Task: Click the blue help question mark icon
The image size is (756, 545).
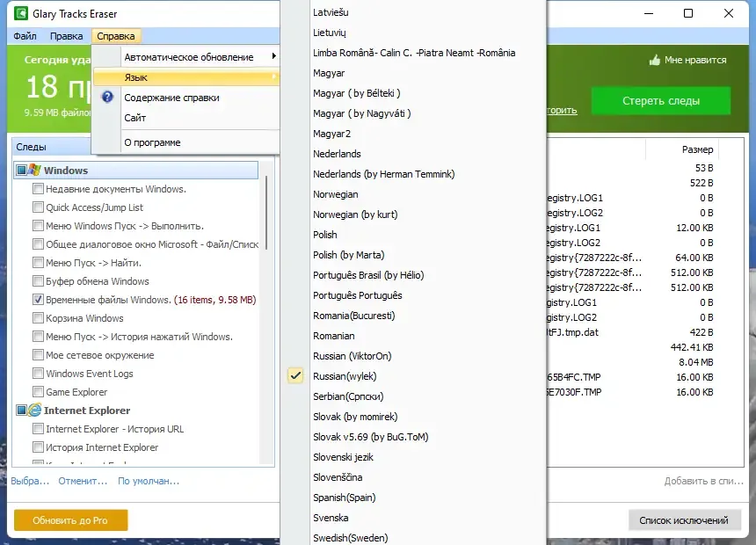Action: pyautogui.click(x=107, y=97)
